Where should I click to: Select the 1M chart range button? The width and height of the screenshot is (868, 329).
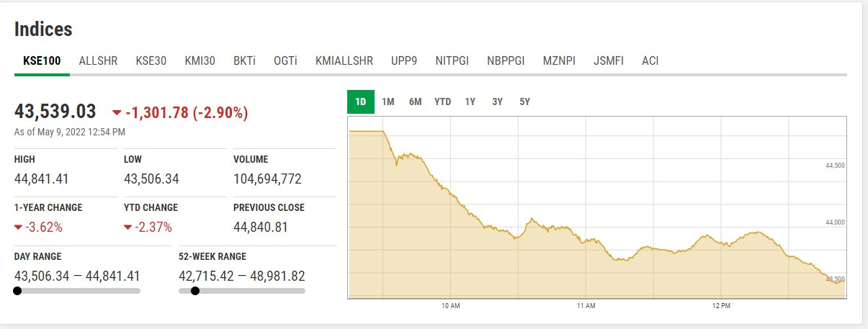(x=388, y=102)
